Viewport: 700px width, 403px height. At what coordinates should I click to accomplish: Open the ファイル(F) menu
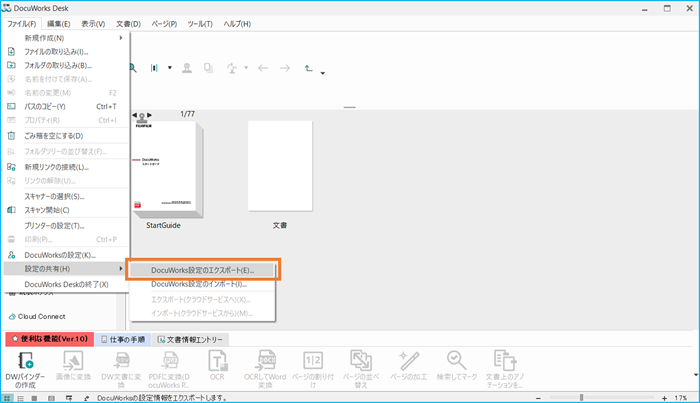pos(21,24)
